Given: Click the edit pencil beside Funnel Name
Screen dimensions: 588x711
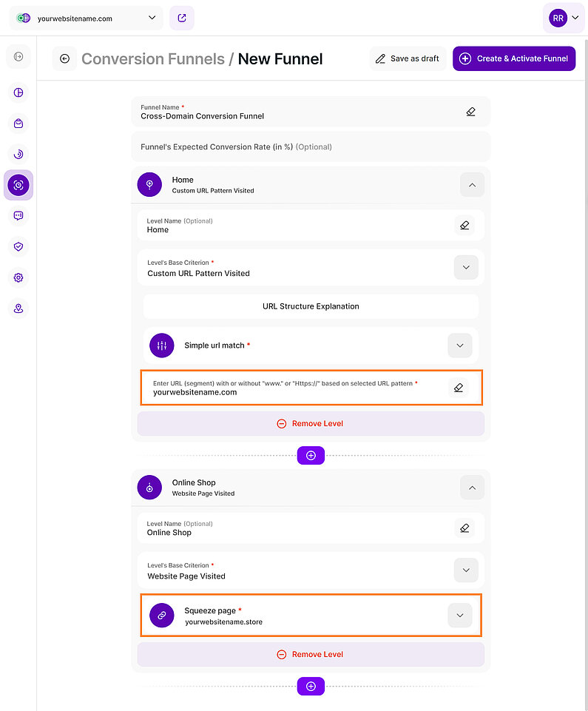Looking at the screenshot, I should 470,110.
